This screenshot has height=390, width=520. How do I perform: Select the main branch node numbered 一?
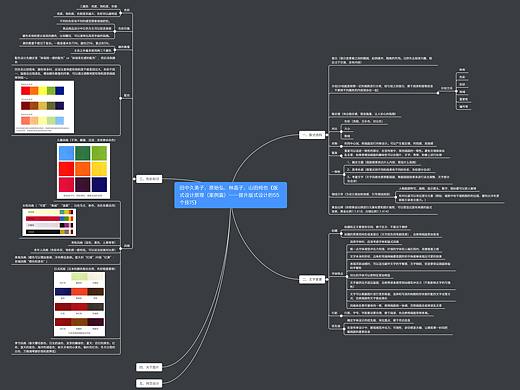[x=312, y=135]
